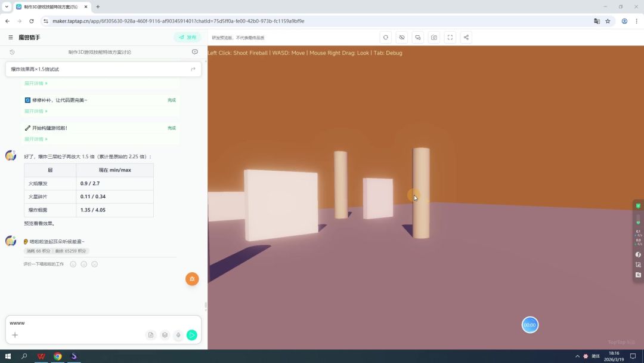Viewport: 644px width, 363px height.
Task: Activate microphone voice input
Action: click(178, 336)
